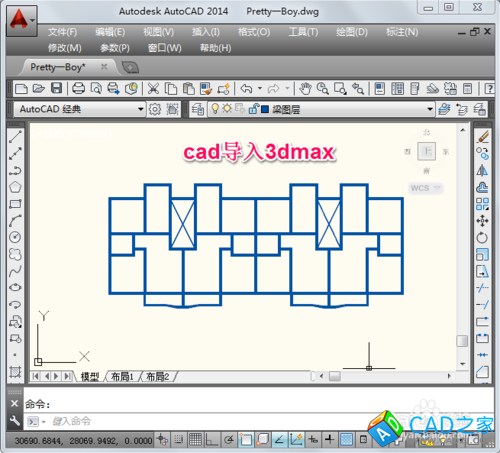The image size is (500, 453).
Task: Click the new drawing tab button
Action: tap(130, 68)
